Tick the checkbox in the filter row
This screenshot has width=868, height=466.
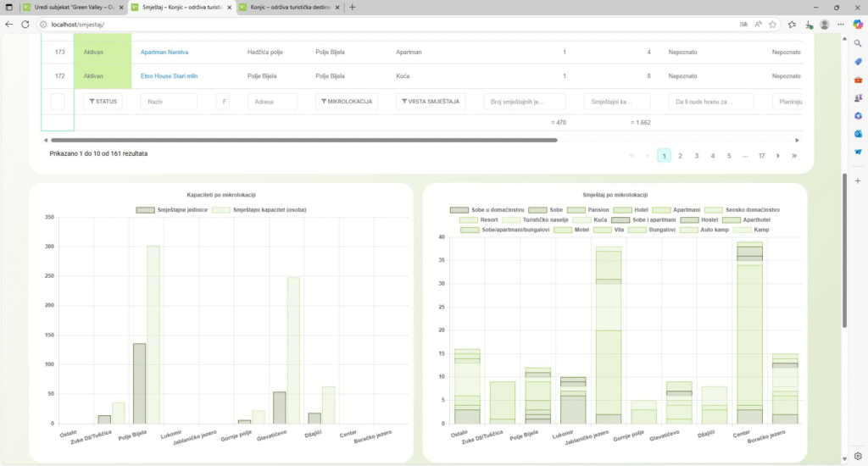click(58, 102)
